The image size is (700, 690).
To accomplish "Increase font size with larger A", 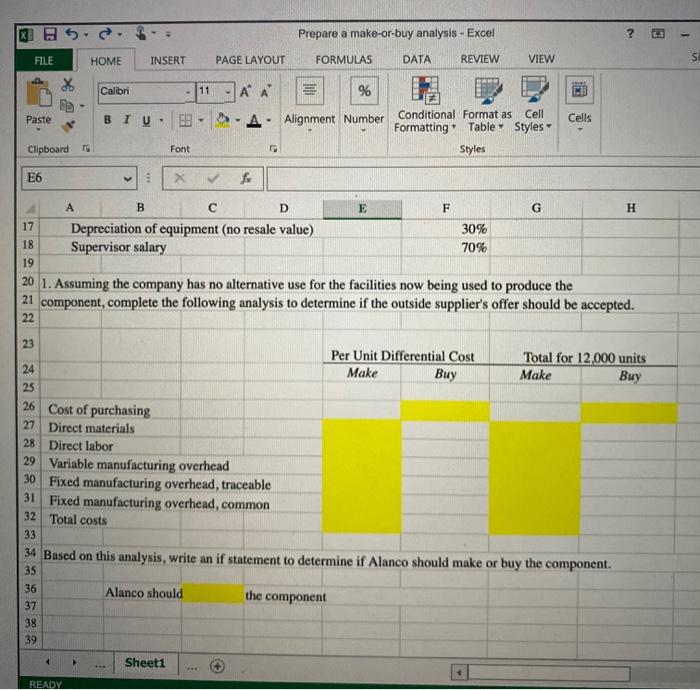I will (245, 92).
